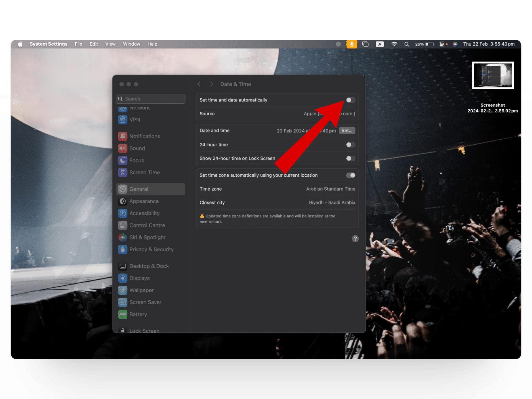Click the Screen Time hourglass icon
The height and width of the screenshot is (399, 532).
tap(123, 173)
